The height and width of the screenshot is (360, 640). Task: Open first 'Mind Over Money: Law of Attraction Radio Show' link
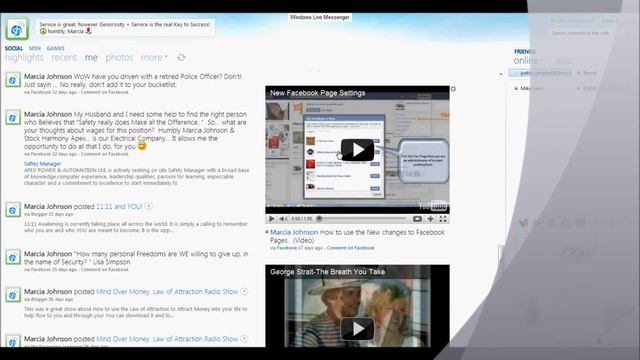pos(167,291)
